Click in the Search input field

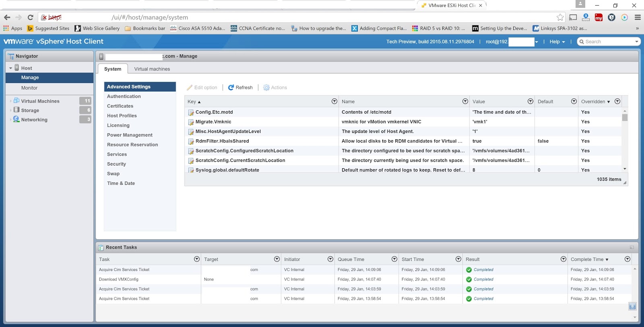(x=609, y=41)
